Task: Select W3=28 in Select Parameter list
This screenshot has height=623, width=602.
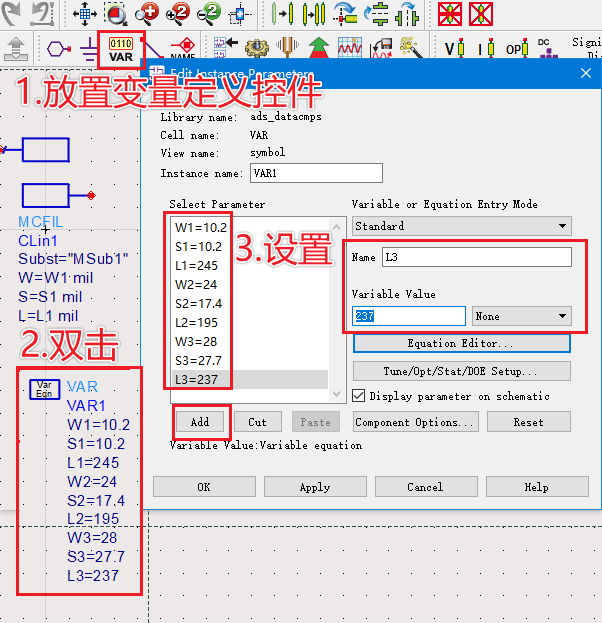Action: pos(250,341)
